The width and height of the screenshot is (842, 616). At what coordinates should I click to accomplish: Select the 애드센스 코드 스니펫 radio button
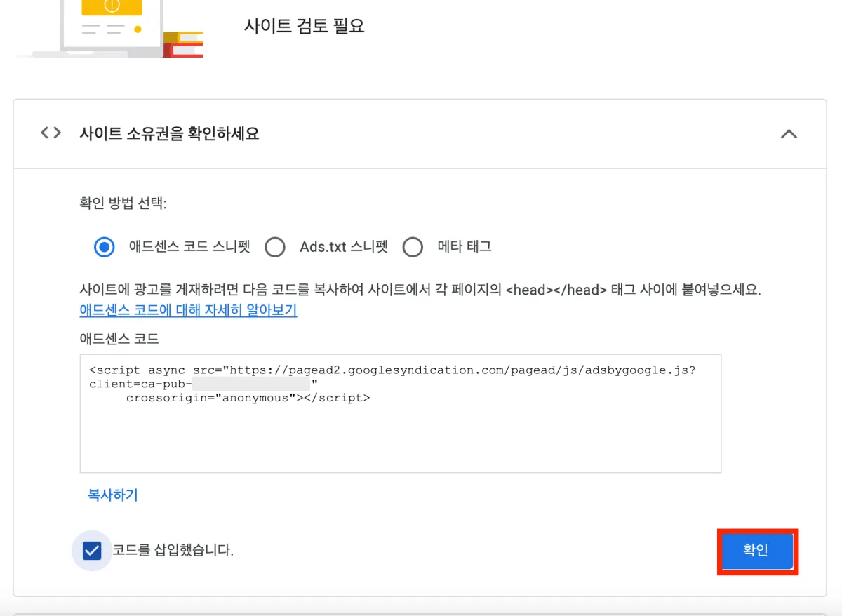tap(104, 247)
